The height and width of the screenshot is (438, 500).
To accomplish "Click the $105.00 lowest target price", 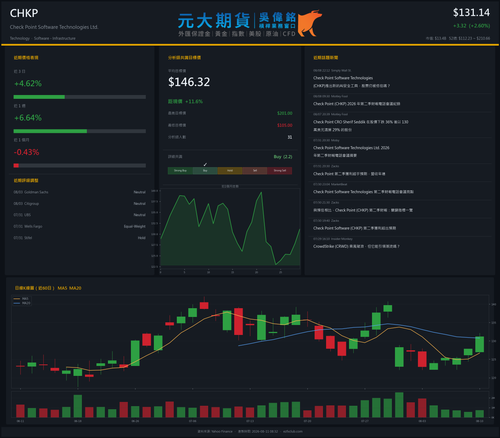I will (285, 125).
